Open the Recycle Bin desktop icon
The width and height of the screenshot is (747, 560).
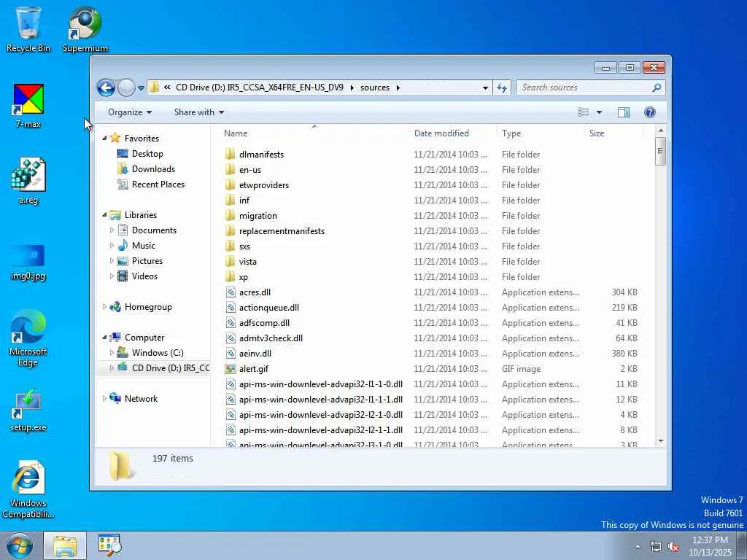[28, 29]
